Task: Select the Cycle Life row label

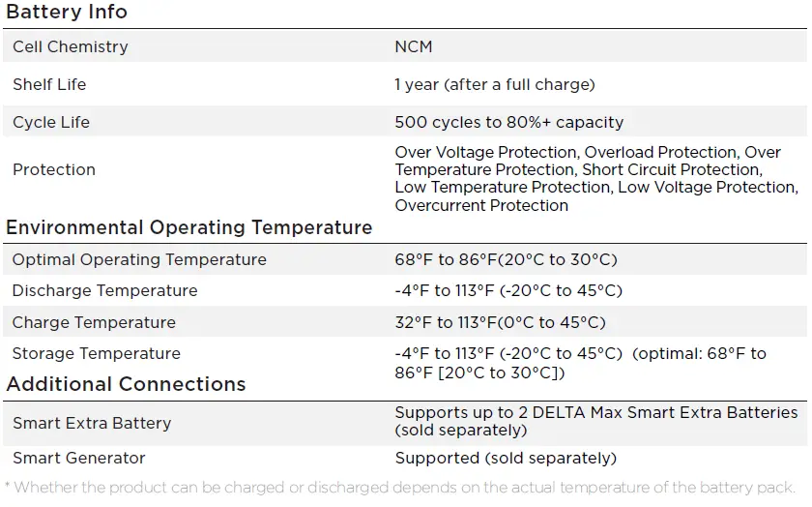Action: (x=51, y=122)
